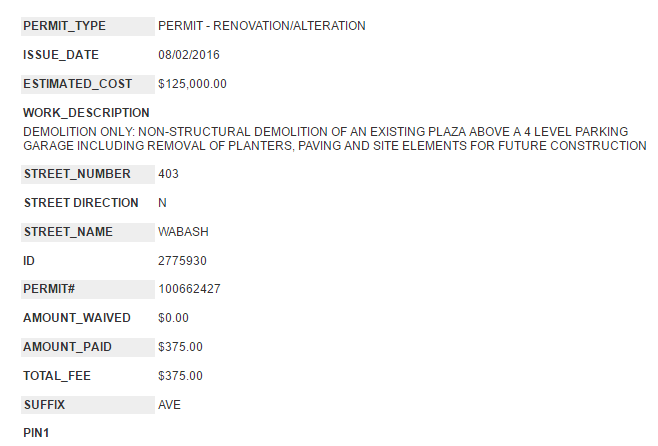This screenshot has height=446, width=658.
Task: Click the demolition work description text
Action: tap(334, 138)
